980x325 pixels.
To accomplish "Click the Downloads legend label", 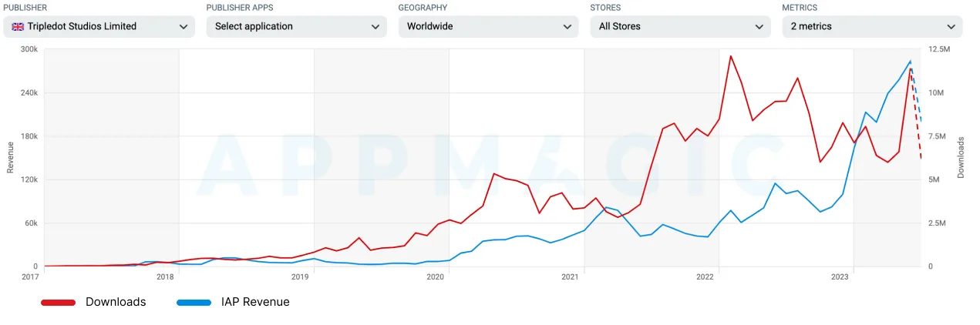I will tap(116, 302).
